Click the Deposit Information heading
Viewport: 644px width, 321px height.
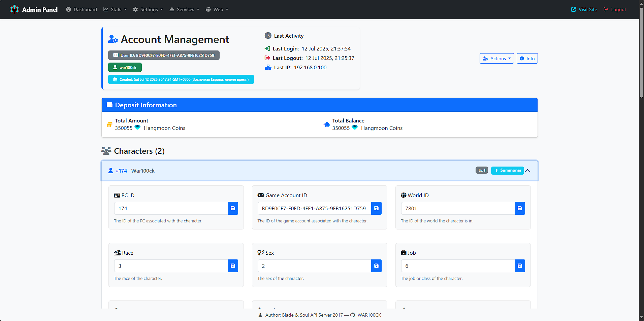(x=146, y=105)
